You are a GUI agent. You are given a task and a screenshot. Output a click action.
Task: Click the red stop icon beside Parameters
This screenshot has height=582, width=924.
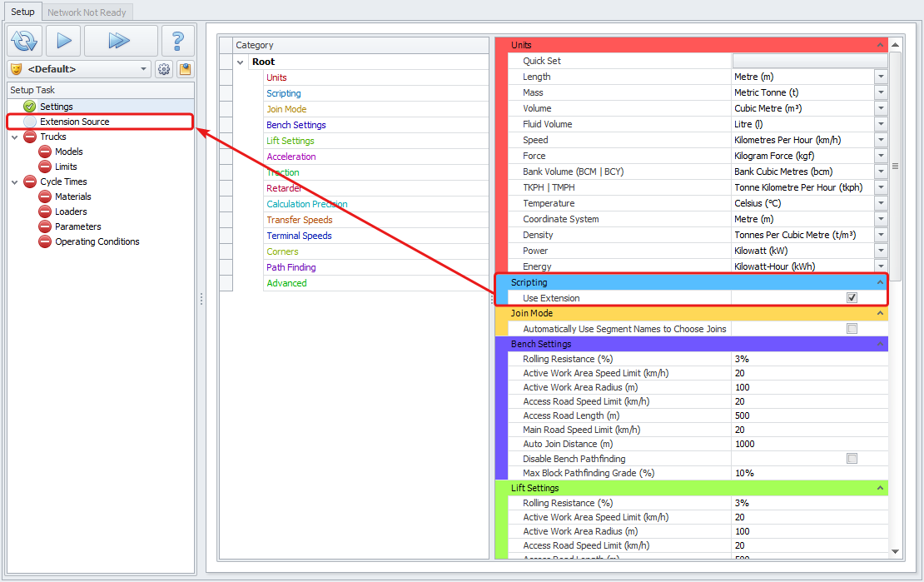pyautogui.click(x=45, y=226)
